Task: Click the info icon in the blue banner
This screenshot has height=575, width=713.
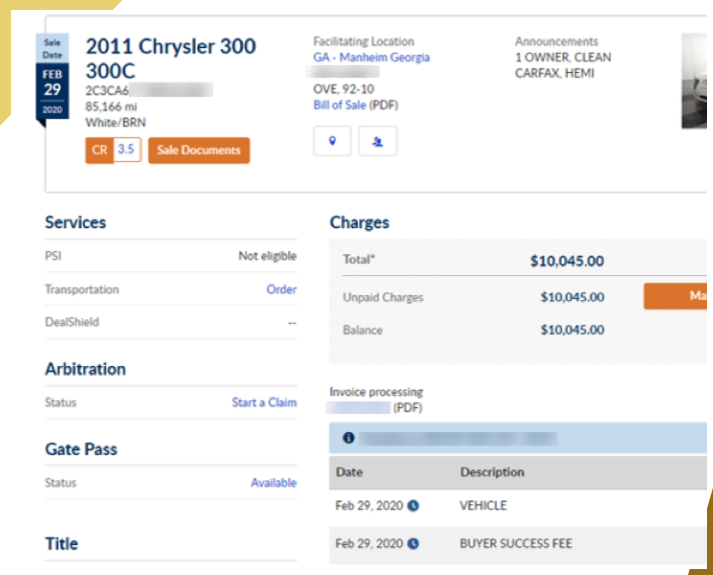Action: coord(348,438)
